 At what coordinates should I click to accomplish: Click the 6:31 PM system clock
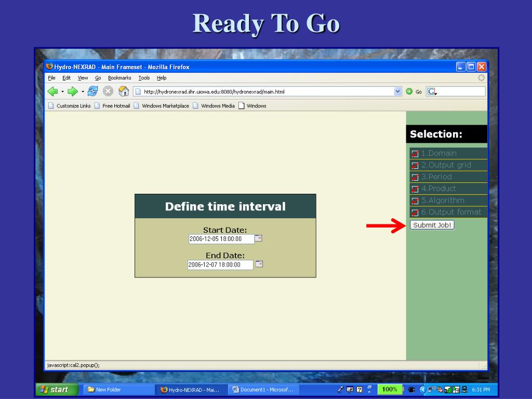tap(481, 390)
